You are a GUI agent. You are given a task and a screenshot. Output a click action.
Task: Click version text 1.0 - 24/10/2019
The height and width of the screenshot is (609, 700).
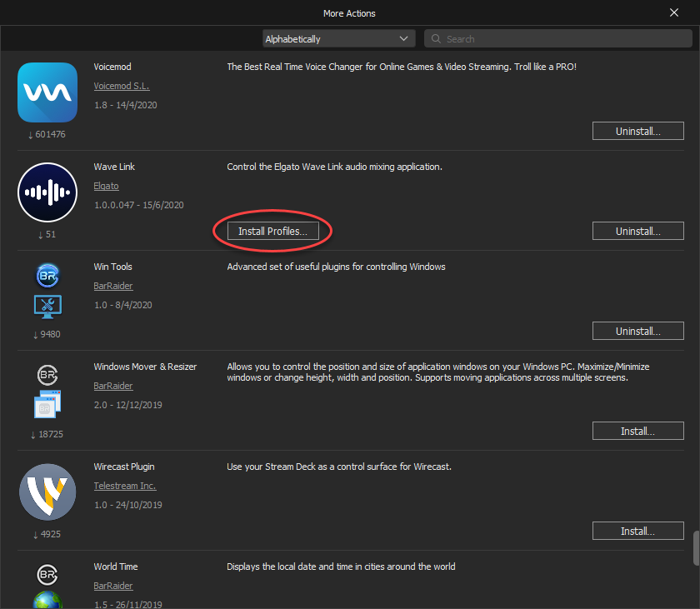click(x=127, y=505)
